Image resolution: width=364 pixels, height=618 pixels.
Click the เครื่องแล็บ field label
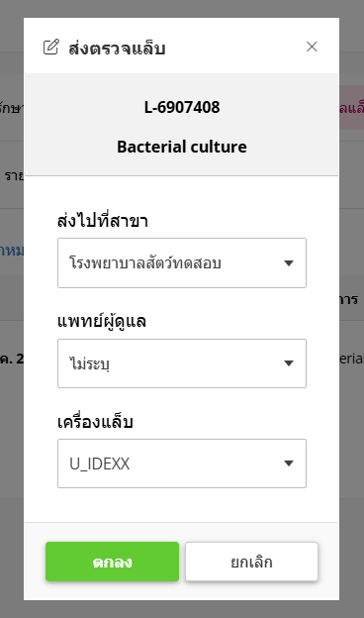click(95, 422)
